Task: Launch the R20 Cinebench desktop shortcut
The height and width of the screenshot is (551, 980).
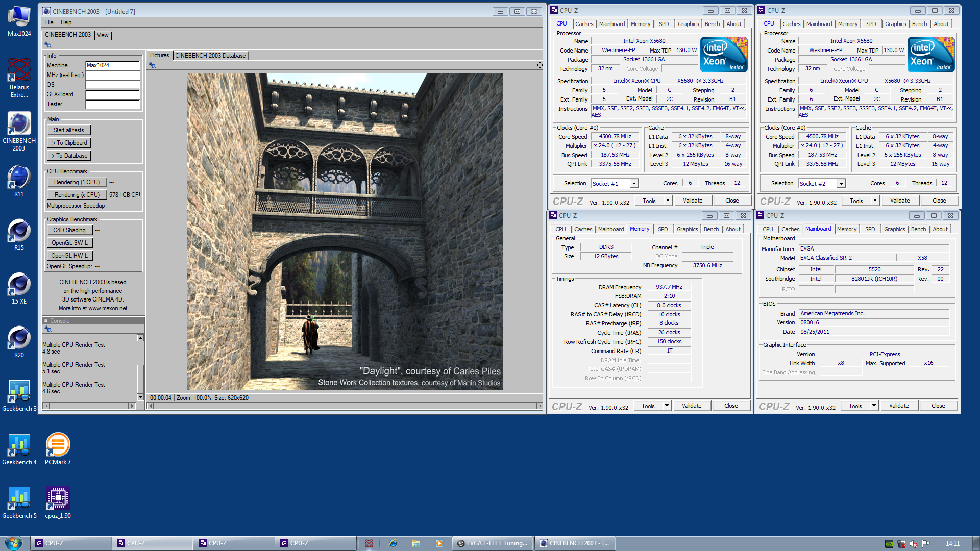Action: [19, 342]
